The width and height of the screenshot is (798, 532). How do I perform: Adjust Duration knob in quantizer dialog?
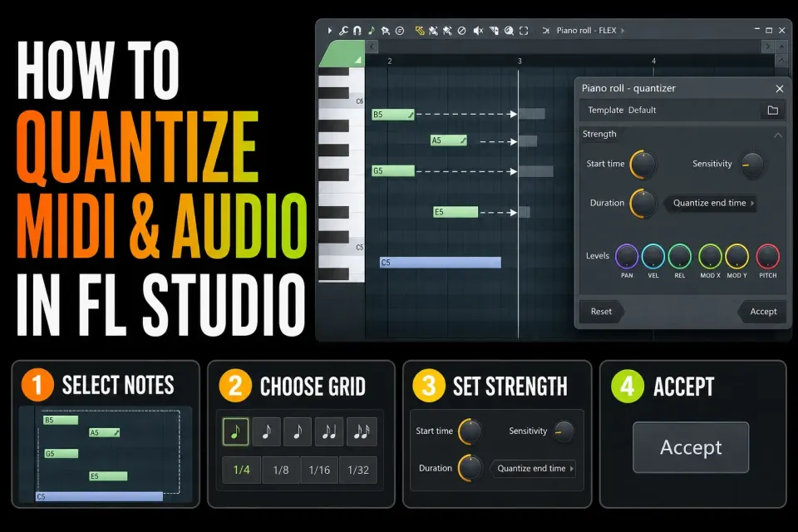[643, 203]
